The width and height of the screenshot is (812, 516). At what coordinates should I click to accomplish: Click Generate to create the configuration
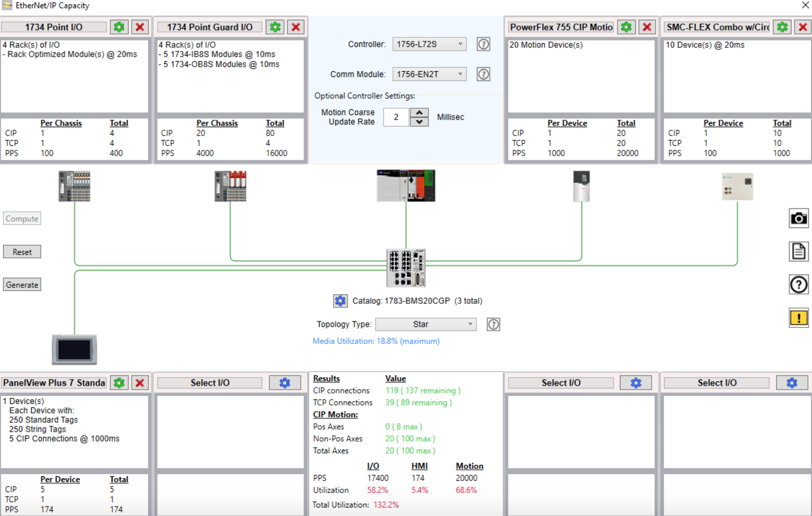pyautogui.click(x=21, y=284)
